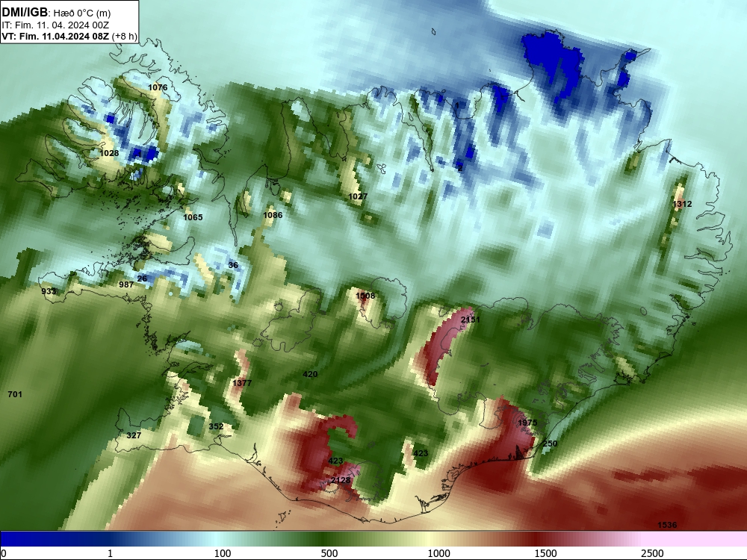The width and height of the screenshot is (747, 560).
Task: Click the color scale's 2500 tick label
Action: pos(652,553)
